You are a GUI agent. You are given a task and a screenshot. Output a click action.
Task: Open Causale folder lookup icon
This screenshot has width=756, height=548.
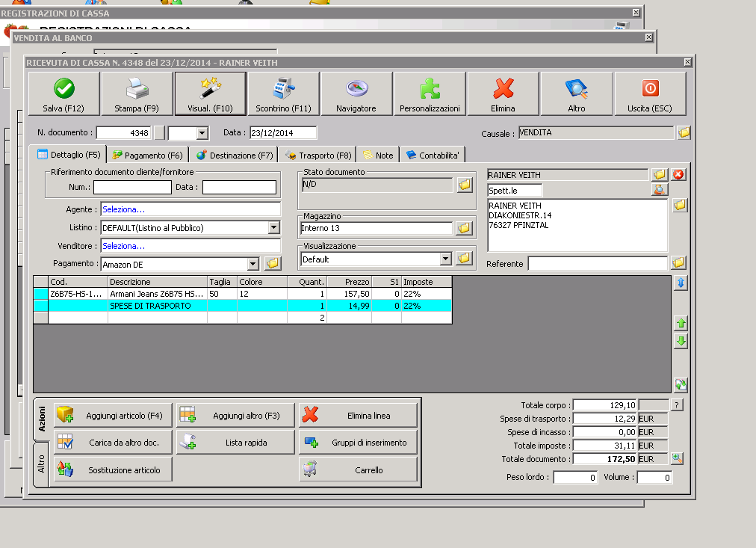(x=684, y=133)
